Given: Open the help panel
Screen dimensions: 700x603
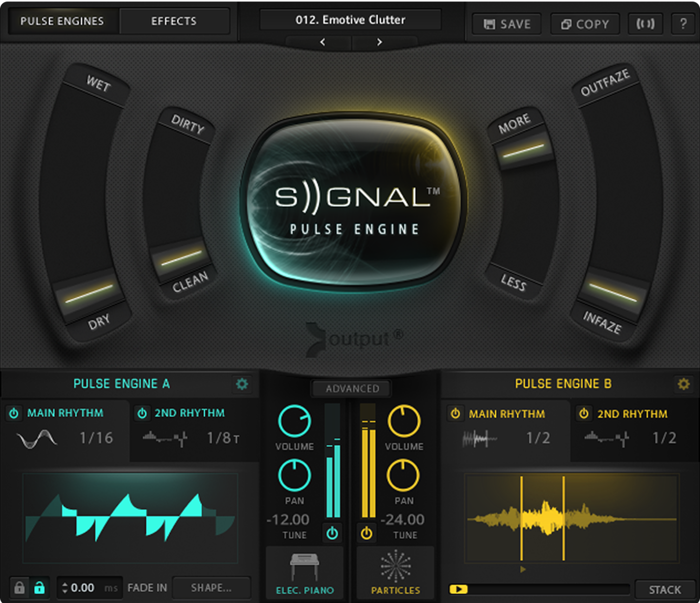Looking at the screenshot, I should pyautogui.click(x=682, y=24).
